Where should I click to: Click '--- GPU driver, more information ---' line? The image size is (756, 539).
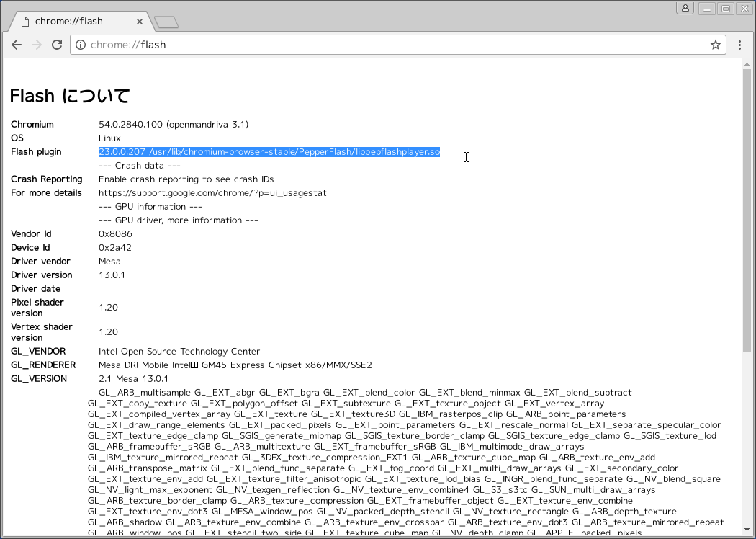[x=179, y=220]
